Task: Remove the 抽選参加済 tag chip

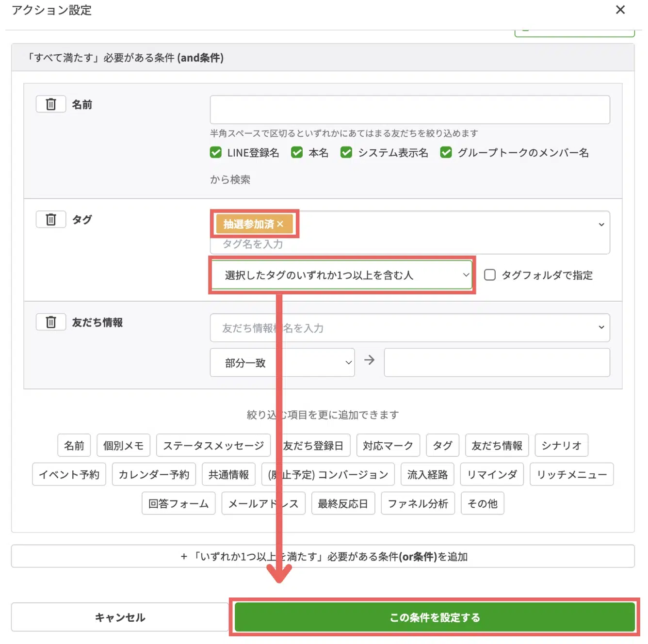Action: pos(280,224)
